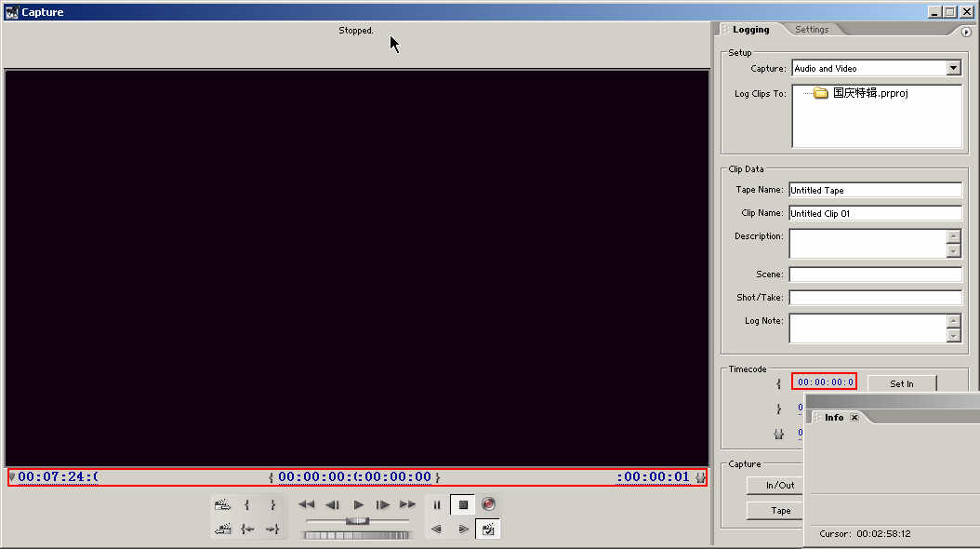The width and height of the screenshot is (980, 549).
Task: Go to next scene icon
Action: coord(222,504)
